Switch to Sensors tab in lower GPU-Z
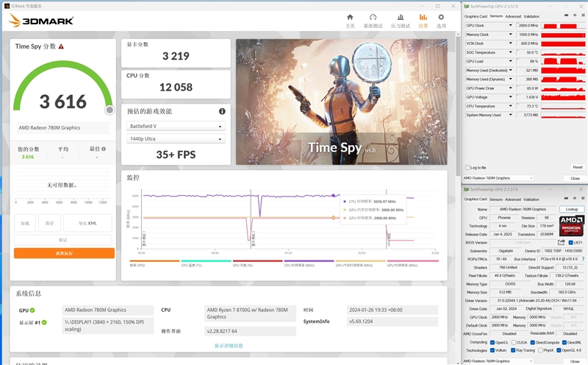 pyautogui.click(x=495, y=199)
